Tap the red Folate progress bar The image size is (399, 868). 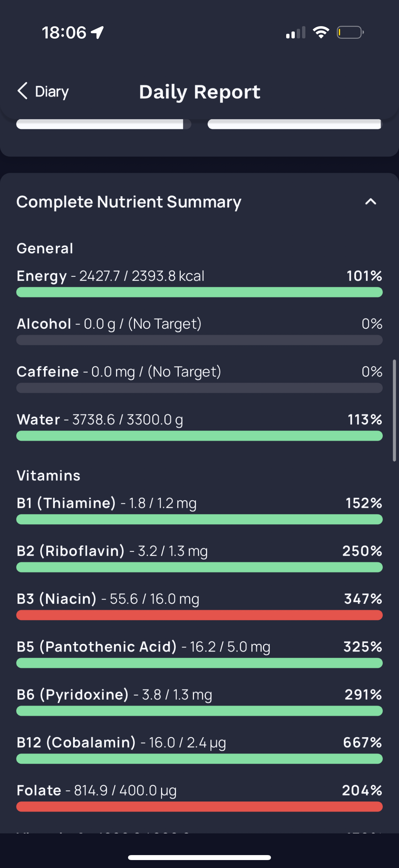(199, 806)
